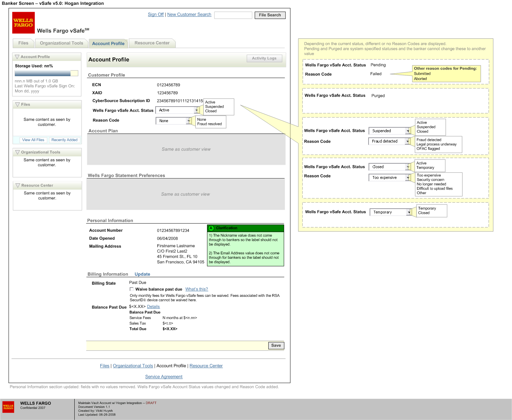Screen dimensions: 512x420
Task: Click the Update billing information link
Action: [142, 274]
